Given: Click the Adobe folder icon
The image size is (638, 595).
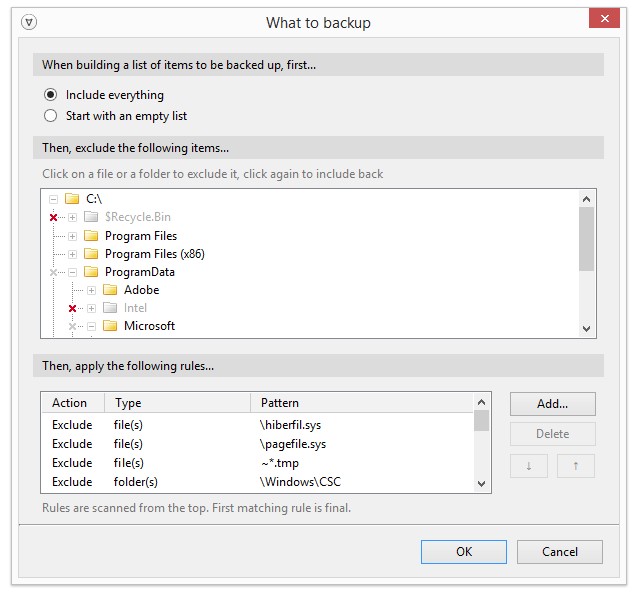Looking at the screenshot, I should 110,290.
